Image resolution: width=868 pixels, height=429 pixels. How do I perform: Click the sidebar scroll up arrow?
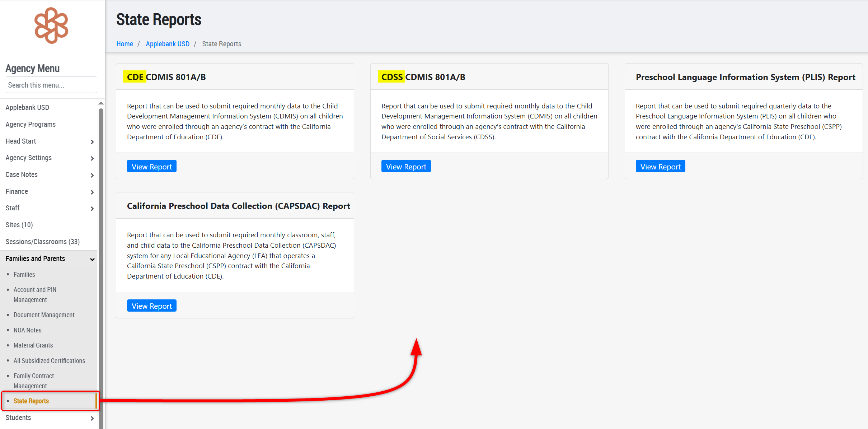point(101,103)
